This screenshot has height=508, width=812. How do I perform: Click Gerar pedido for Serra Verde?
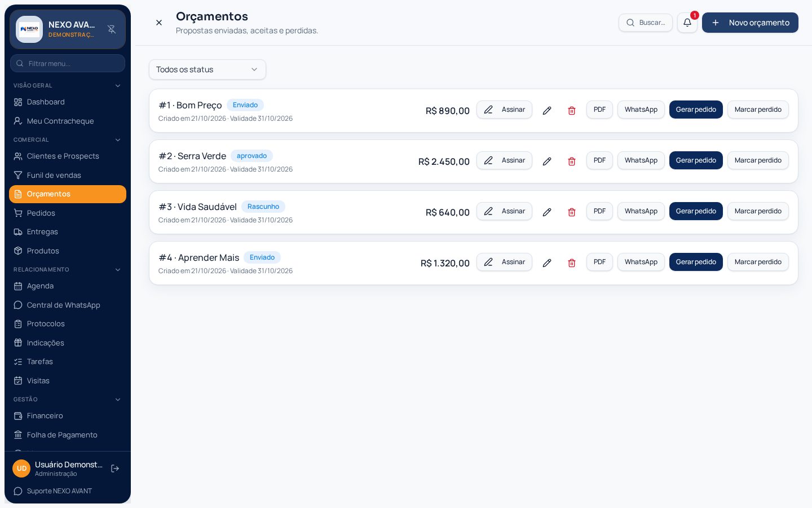tap(696, 160)
